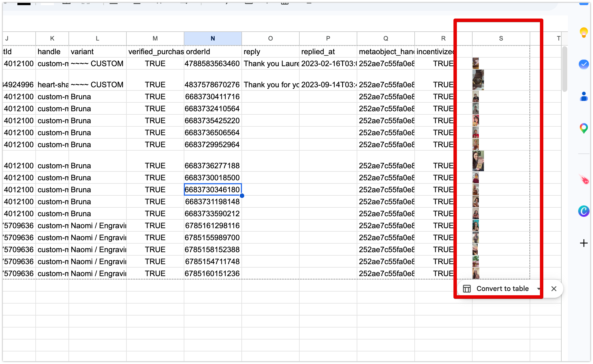Select the cell containing 6785161298116
Image resolution: width=593 pixels, height=364 pixels.
coord(213,226)
